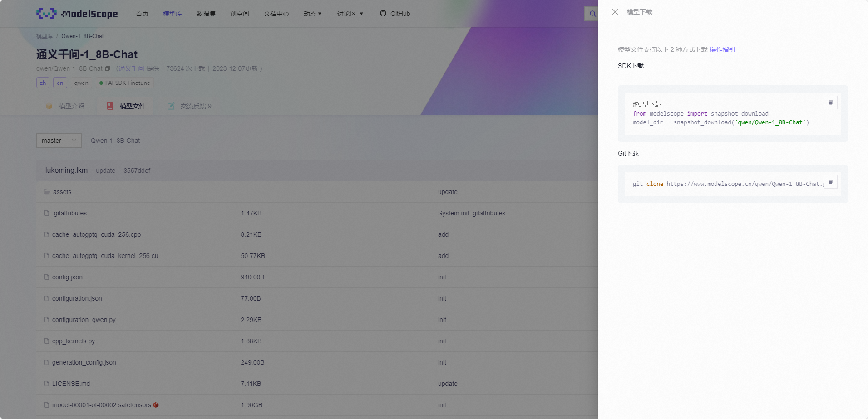
Task: Switch to the 模型介绍 tab
Action: (x=65, y=106)
